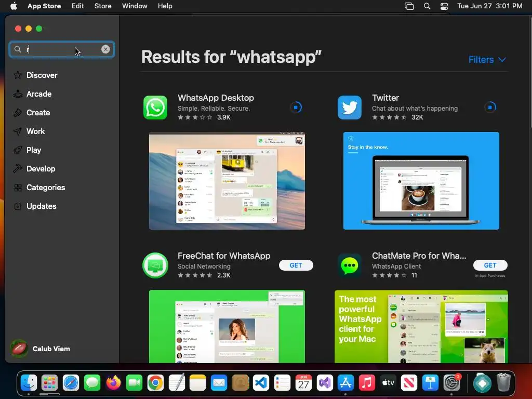Open the Calub Viem account profile
The image size is (532, 399).
41,349
